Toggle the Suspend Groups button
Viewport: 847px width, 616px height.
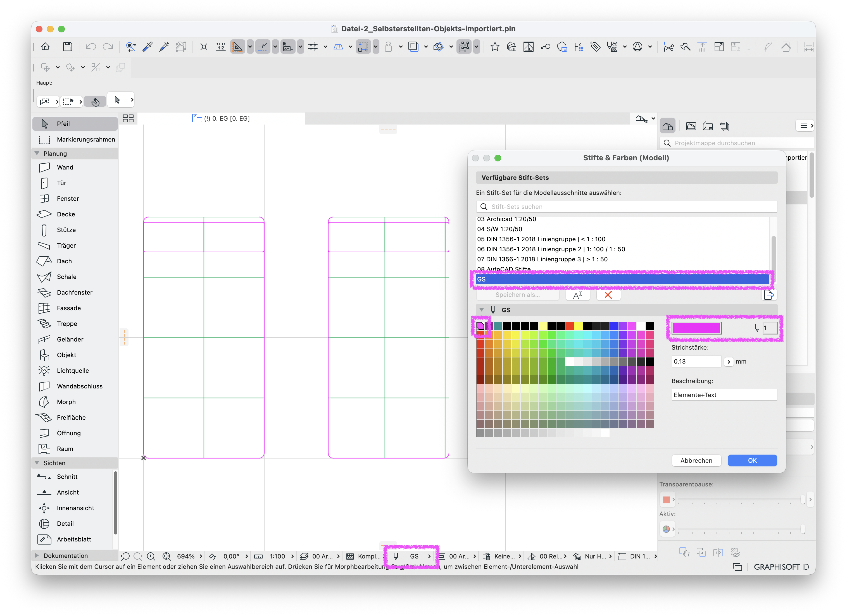464,47
